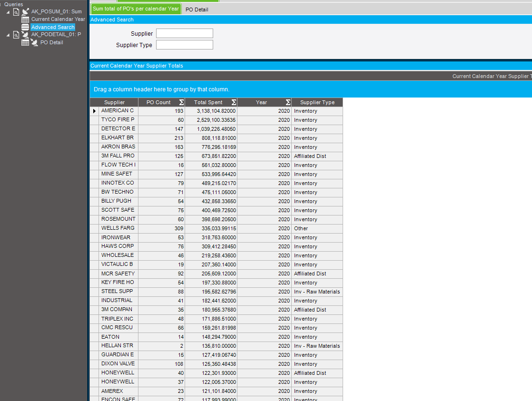Viewport: 532px width, 401px height.
Task: Select the TRIPLEX INC supplier cell
Action: tap(118, 319)
